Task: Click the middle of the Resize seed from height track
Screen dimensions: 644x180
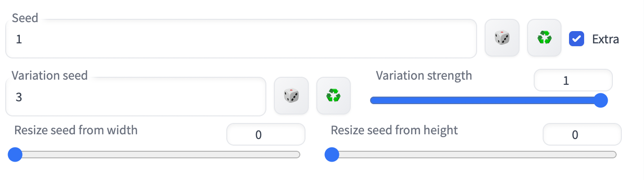Action: [471, 155]
